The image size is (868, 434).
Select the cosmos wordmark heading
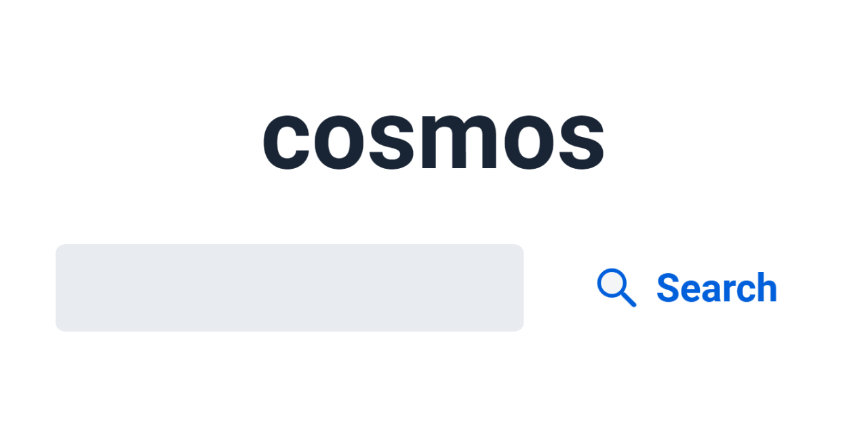pyautogui.click(x=433, y=139)
